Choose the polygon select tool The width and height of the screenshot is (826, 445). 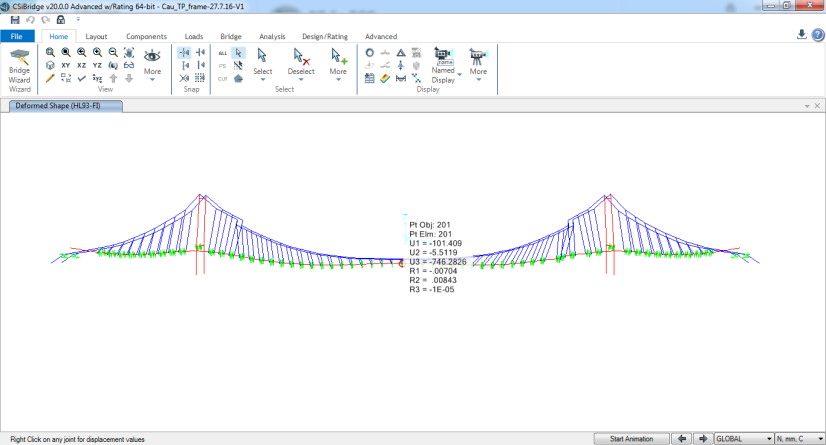pos(239,78)
